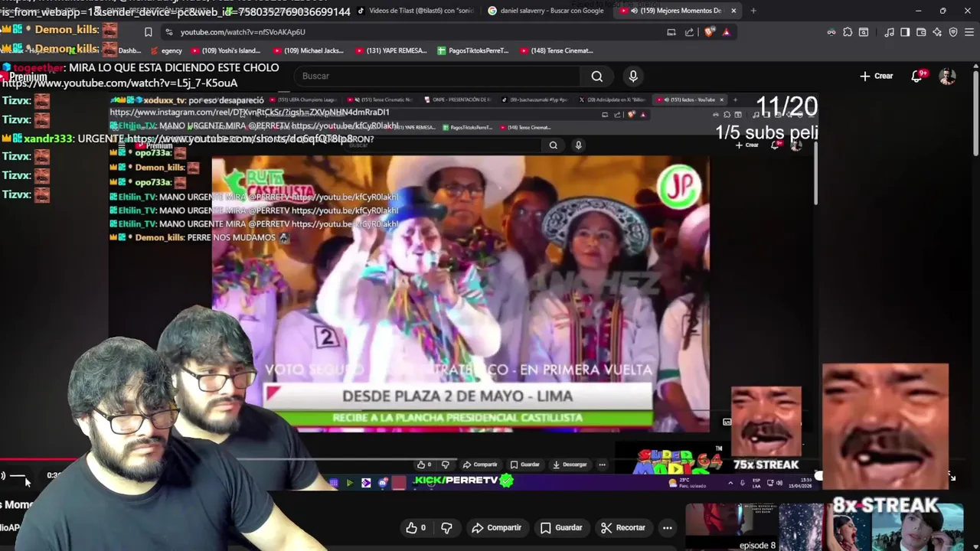Adjust the player volume slider
The height and width of the screenshot is (551, 980).
[x=18, y=476]
